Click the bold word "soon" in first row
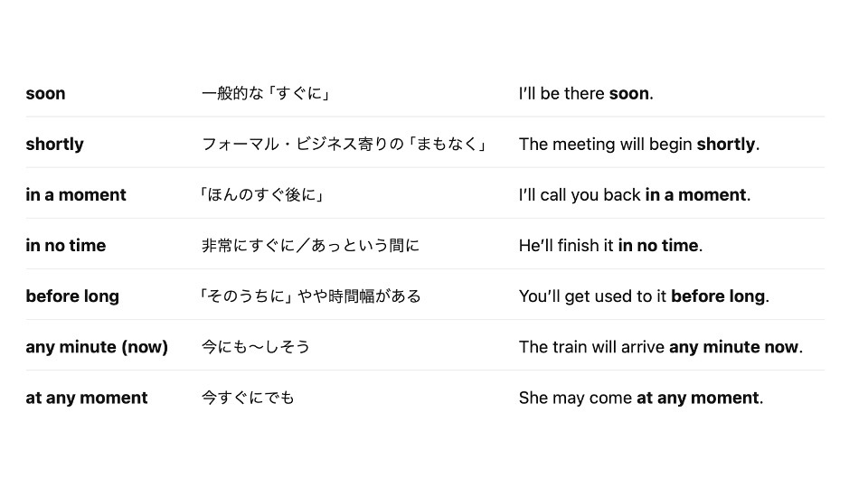This screenshot has height=488, width=868. [x=45, y=93]
